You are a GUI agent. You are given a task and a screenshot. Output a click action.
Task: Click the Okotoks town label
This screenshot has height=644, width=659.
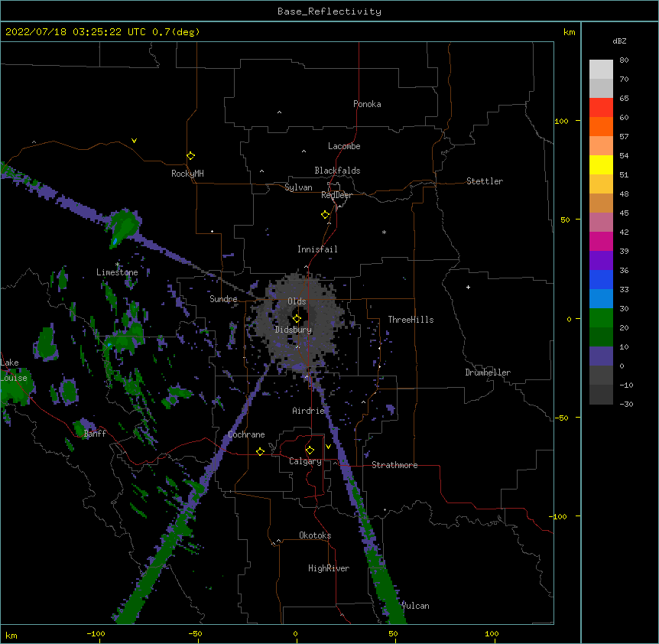tap(315, 535)
